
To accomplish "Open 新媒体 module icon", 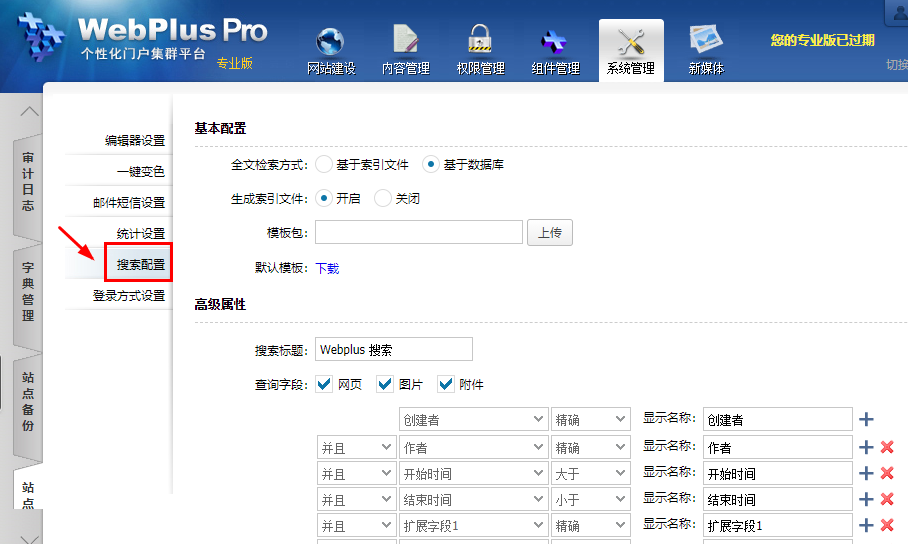I will [x=706, y=42].
